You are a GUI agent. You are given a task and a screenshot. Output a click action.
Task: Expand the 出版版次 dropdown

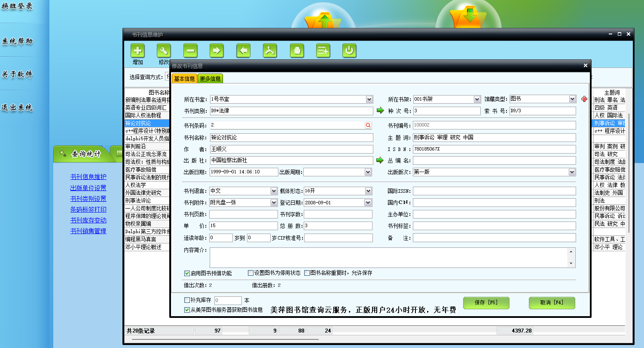(x=572, y=172)
